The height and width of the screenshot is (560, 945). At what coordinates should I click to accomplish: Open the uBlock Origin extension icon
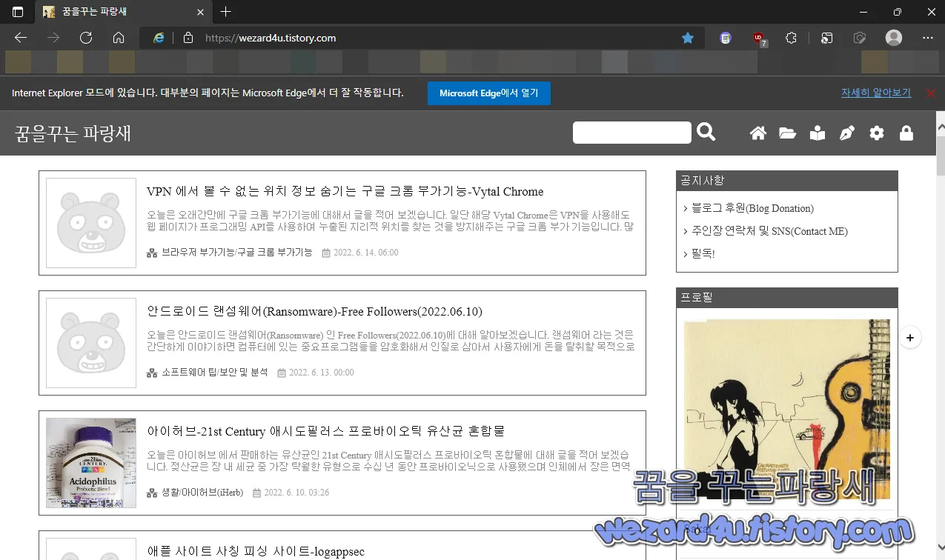click(x=757, y=38)
